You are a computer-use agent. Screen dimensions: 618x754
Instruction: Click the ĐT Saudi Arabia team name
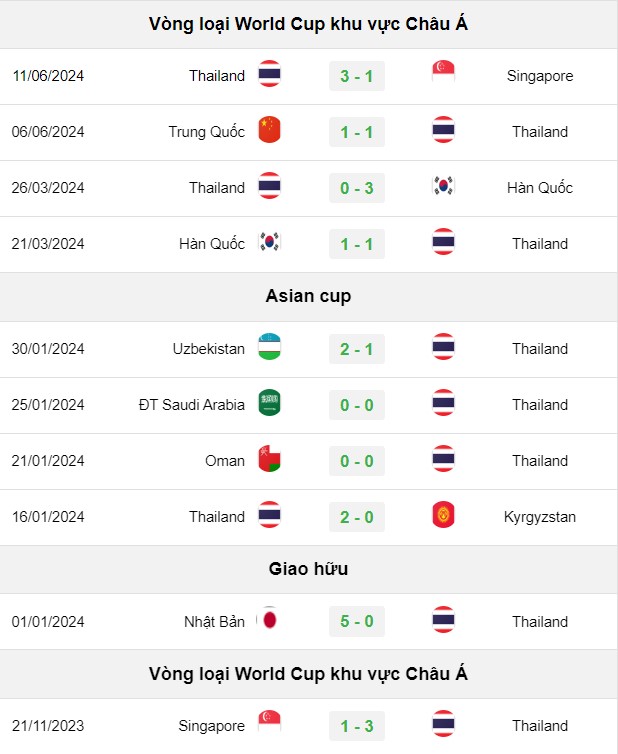(191, 405)
